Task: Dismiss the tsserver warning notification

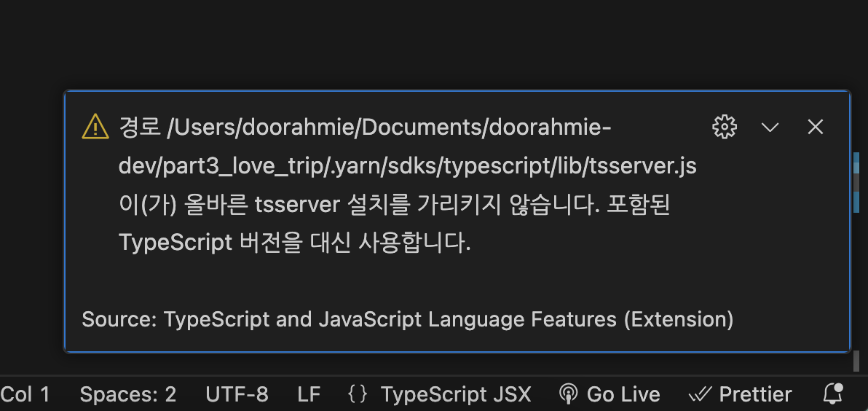Action: click(x=816, y=128)
